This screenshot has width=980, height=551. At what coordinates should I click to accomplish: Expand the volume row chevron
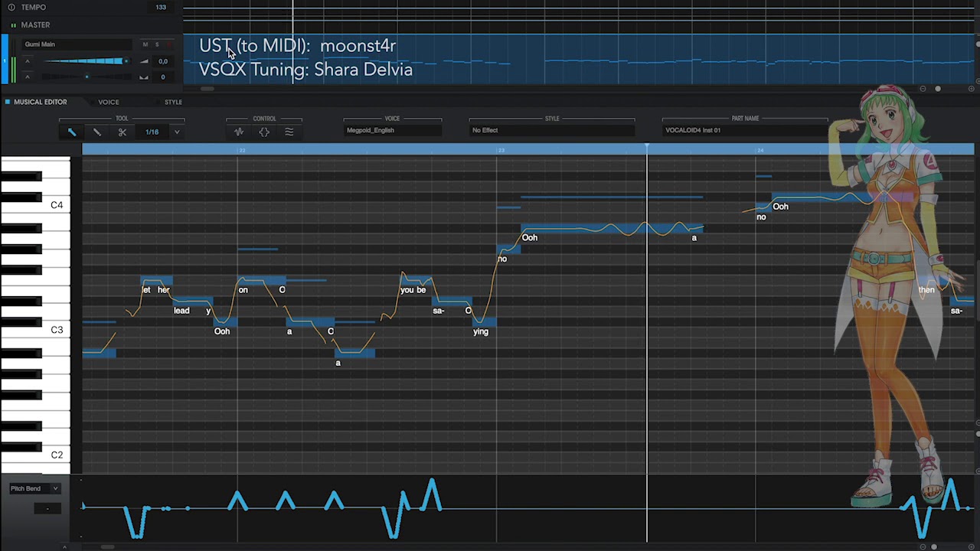pos(28,61)
